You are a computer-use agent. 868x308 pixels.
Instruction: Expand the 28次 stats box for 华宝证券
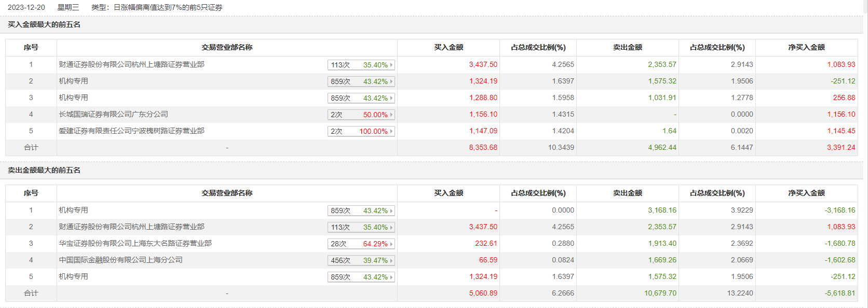click(x=361, y=244)
